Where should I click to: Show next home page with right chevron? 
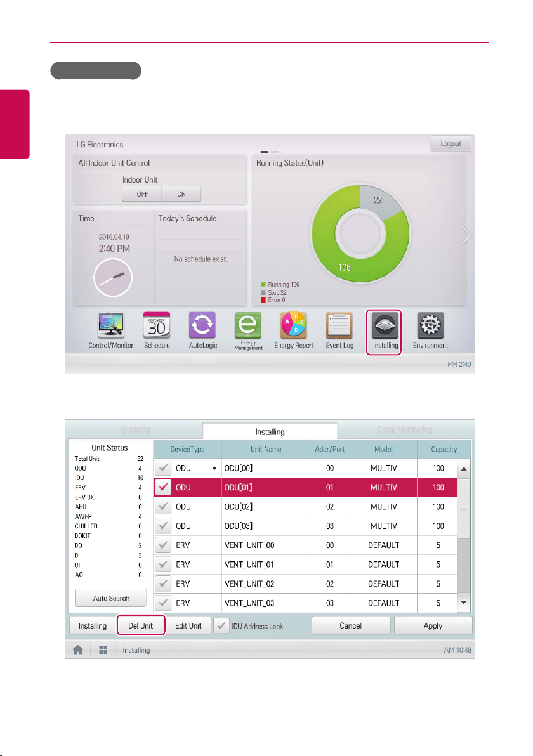(x=466, y=235)
